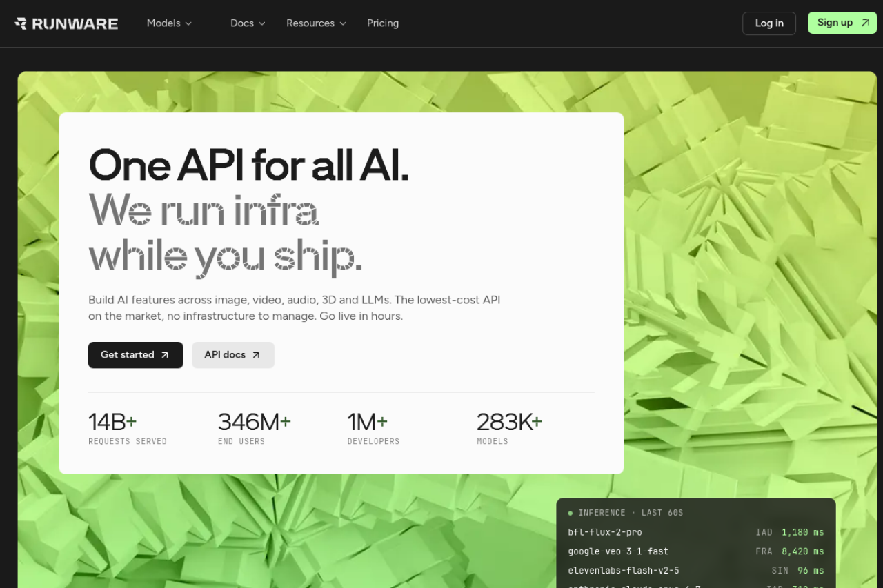Click the google-veo-3-1-fast inference row
The image size is (883, 588).
click(x=695, y=551)
